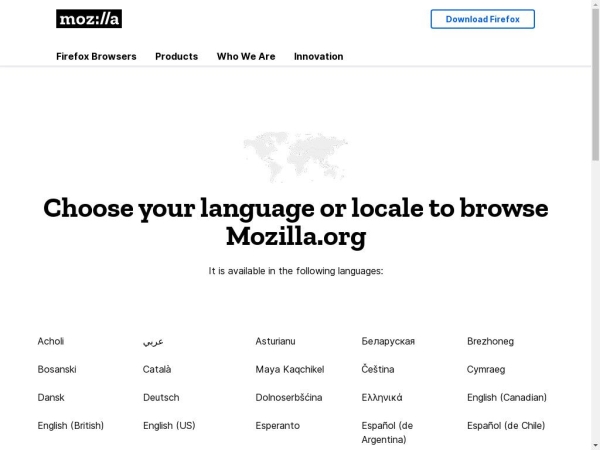Open the Who We Are menu
This screenshot has height=450, width=600.
click(246, 56)
